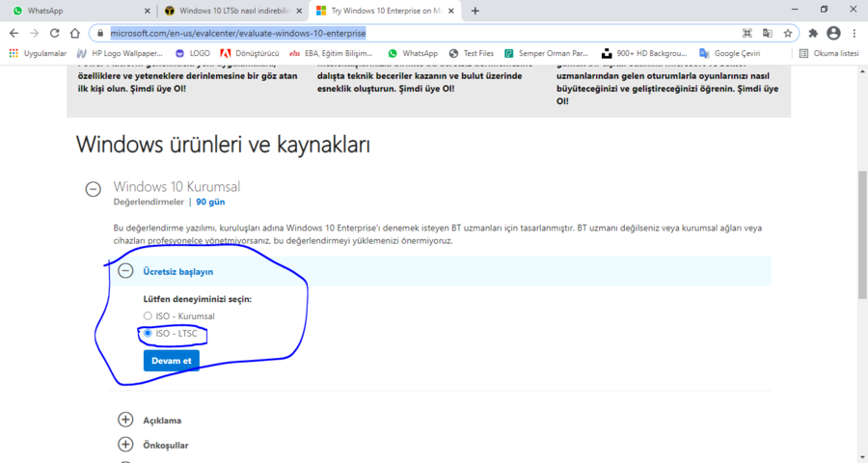Expand the Açıklama section
Image resolution: width=868 pixels, height=463 pixels.
[x=125, y=420]
